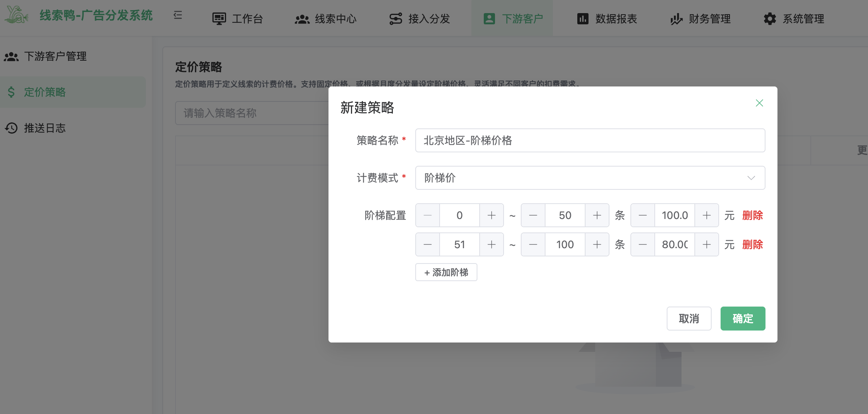
Task: Click the sidebar collapse icon in header
Action: pyautogui.click(x=178, y=15)
